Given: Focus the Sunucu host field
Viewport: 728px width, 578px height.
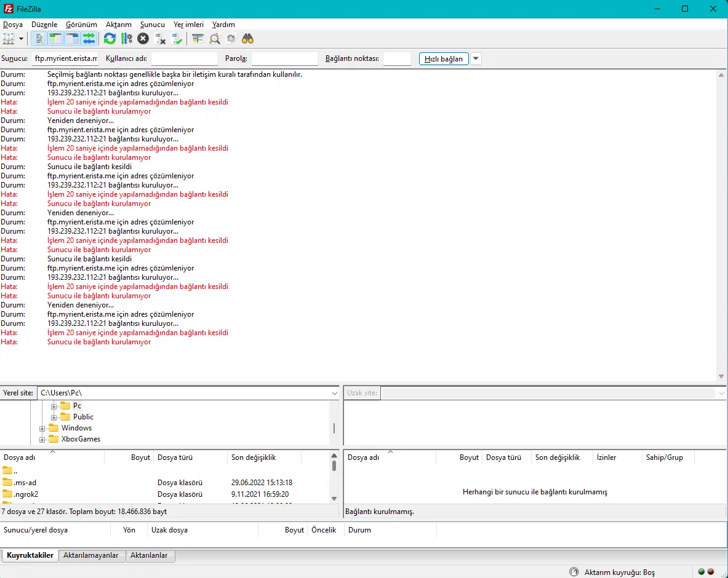Looking at the screenshot, I should 65,58.
